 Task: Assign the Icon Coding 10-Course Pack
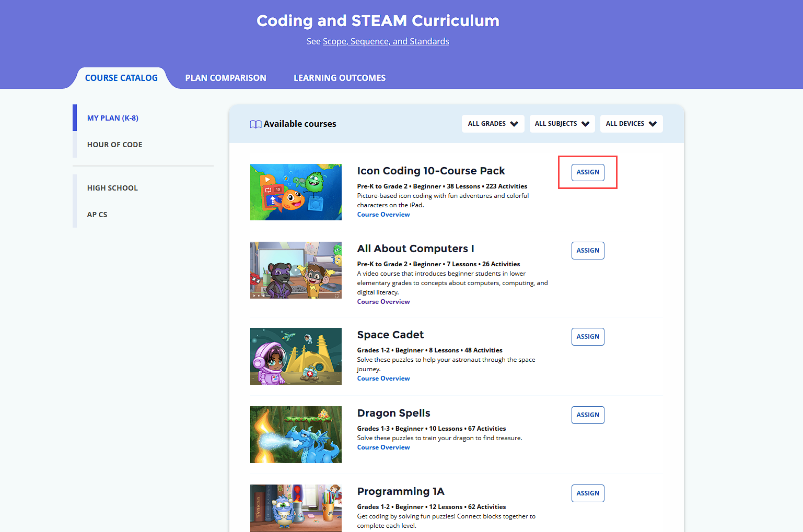pos(588,172)
